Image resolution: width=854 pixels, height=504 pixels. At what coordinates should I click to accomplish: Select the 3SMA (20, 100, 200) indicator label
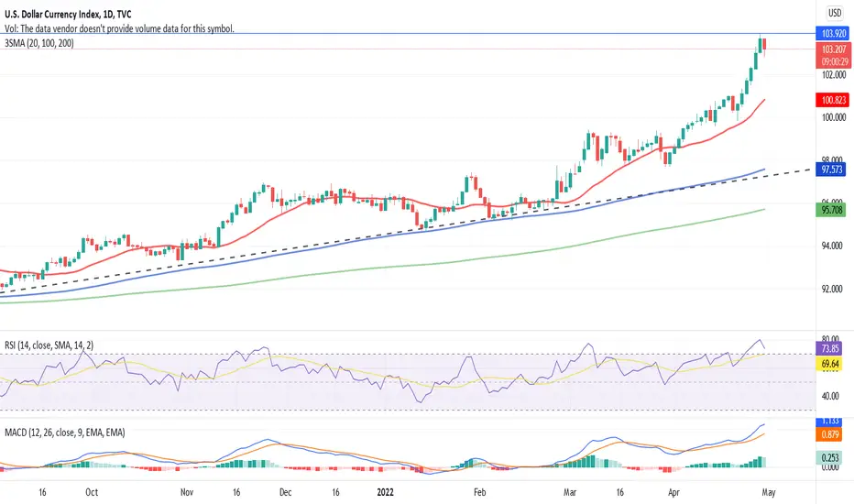click(x=39, y=43)
